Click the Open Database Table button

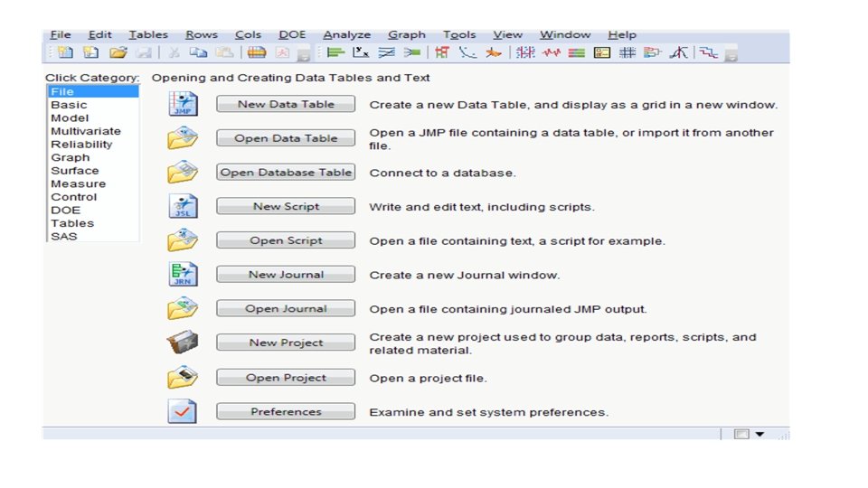pyautogui.click(x=286, y=172)
